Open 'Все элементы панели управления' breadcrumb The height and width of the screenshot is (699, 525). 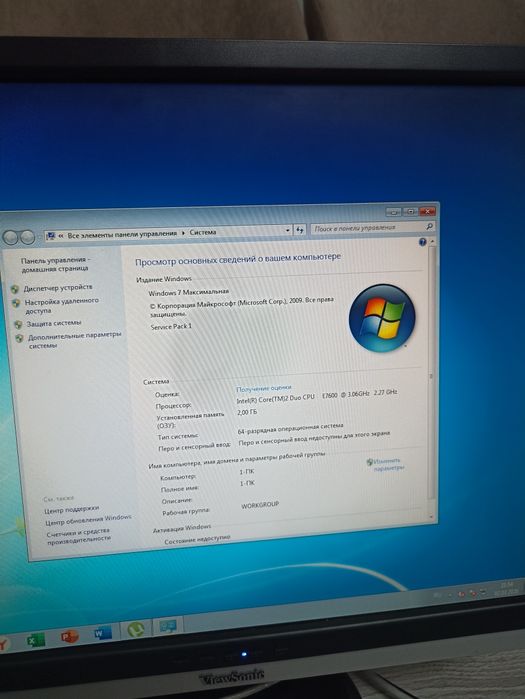click(122, 234)
